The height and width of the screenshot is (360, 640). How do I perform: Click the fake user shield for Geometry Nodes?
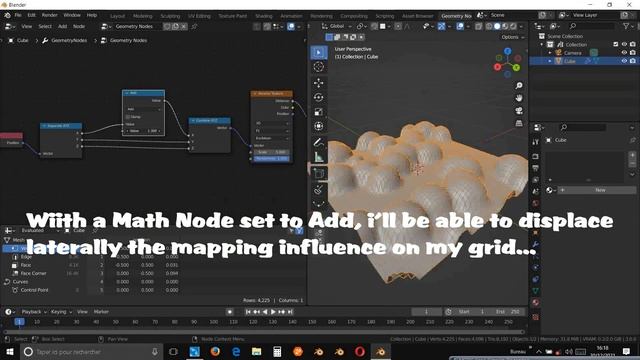click(x=167, y=27)
